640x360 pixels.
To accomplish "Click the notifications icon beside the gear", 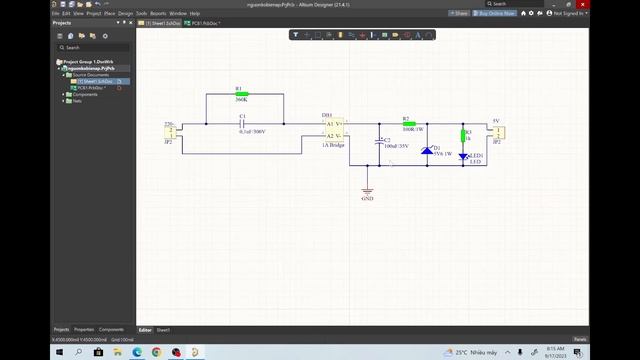I will click(540, 13).
